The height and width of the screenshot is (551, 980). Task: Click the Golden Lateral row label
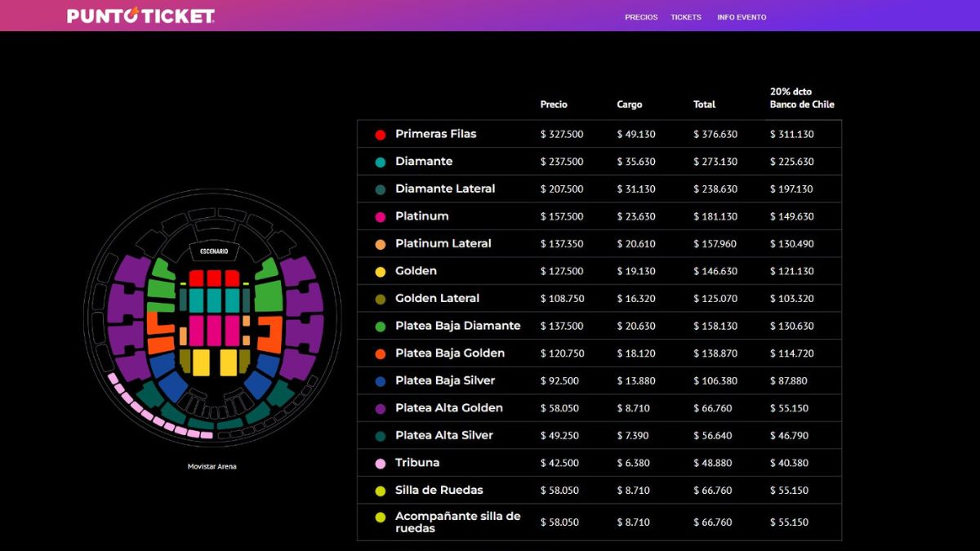tap(437, 298)
